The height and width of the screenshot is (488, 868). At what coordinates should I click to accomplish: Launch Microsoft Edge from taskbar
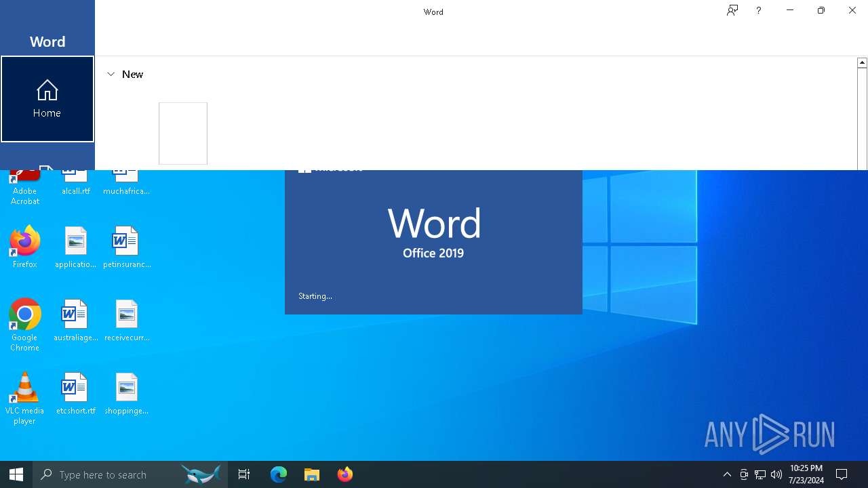279,474
